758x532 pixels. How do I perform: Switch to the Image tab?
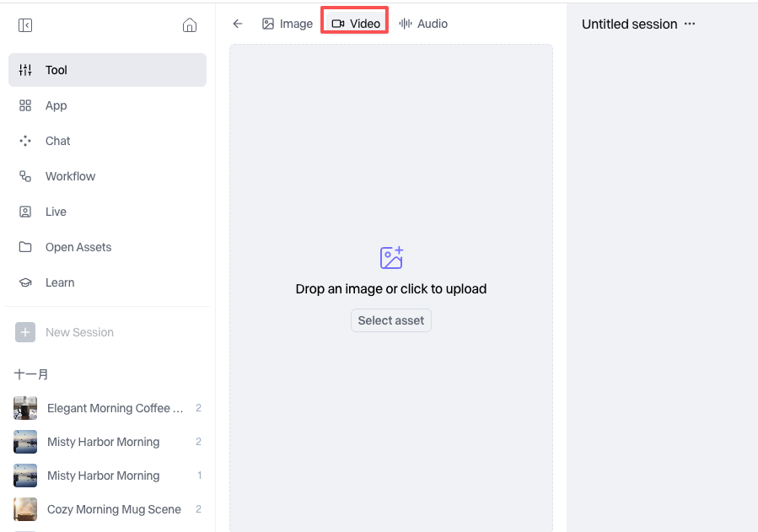(288, 24)
